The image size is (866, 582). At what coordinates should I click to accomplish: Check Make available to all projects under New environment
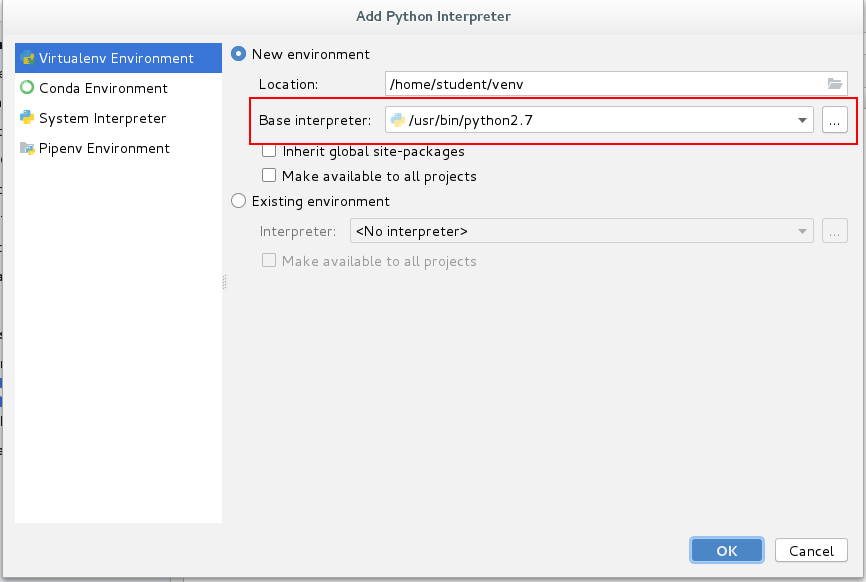click(x=269, y=176)
